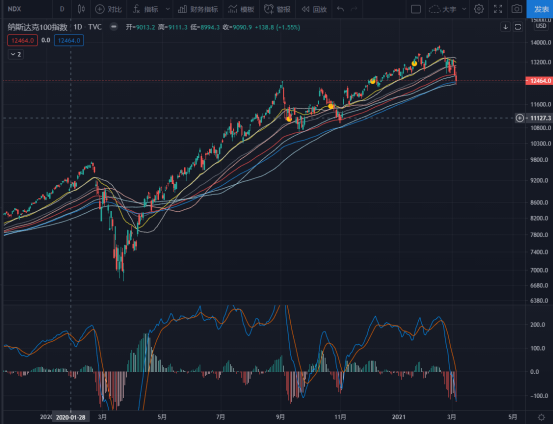This screenshot has width=554, height=425.
Task: Open time axis settings gear at bottom right
Action: 541,417
